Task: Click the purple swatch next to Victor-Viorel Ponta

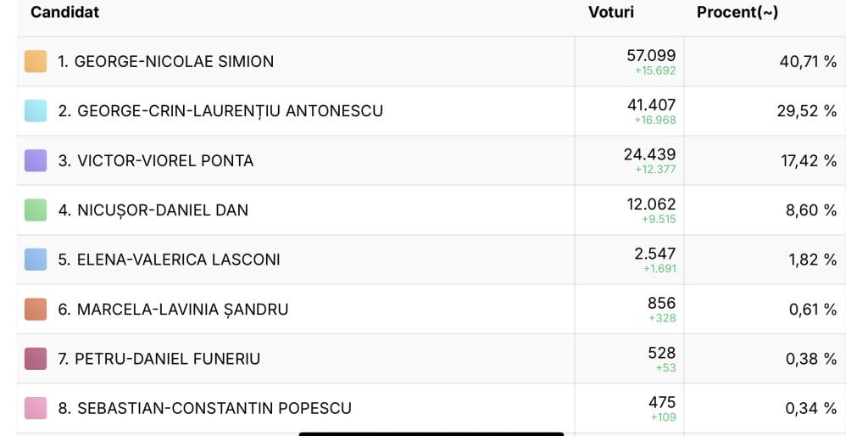Action: point(36,160)
